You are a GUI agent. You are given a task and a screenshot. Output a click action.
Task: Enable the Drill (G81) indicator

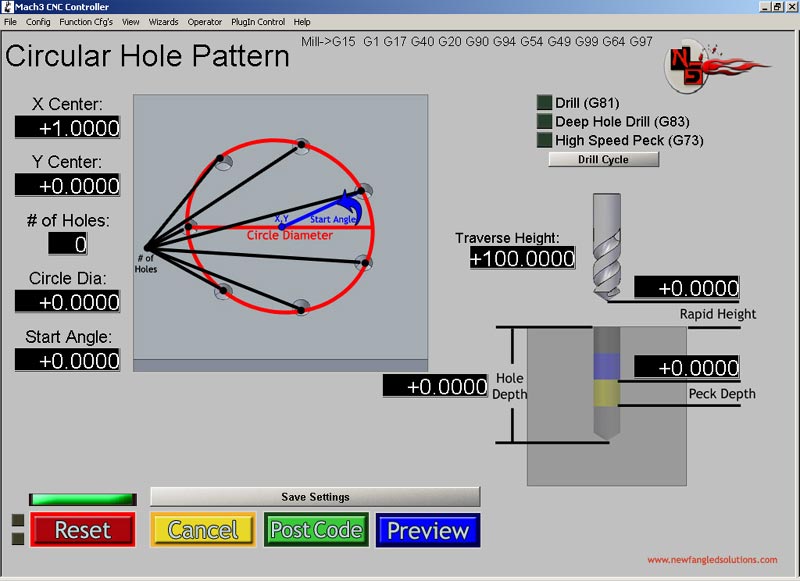[544, 103]
